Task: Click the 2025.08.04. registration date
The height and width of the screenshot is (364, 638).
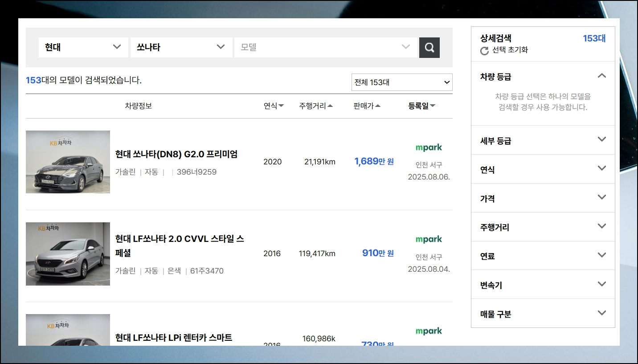Action: 429,269
